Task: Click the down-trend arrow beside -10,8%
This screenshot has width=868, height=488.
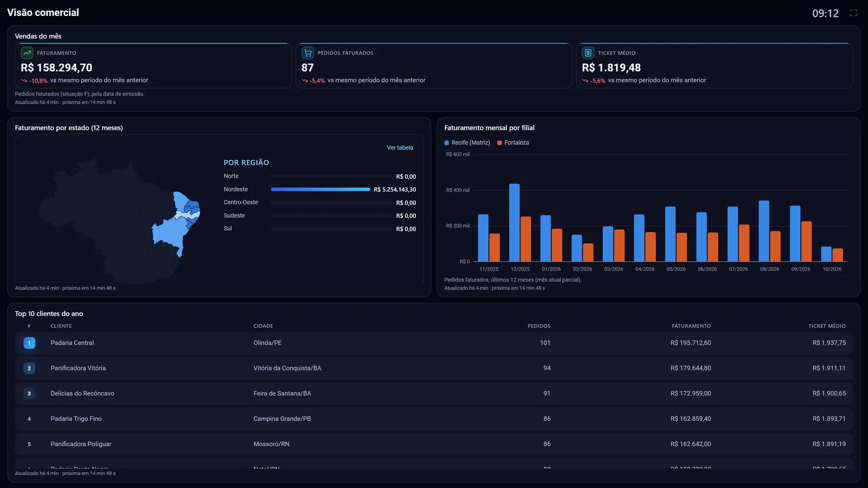Action: [x=24, y=81]
